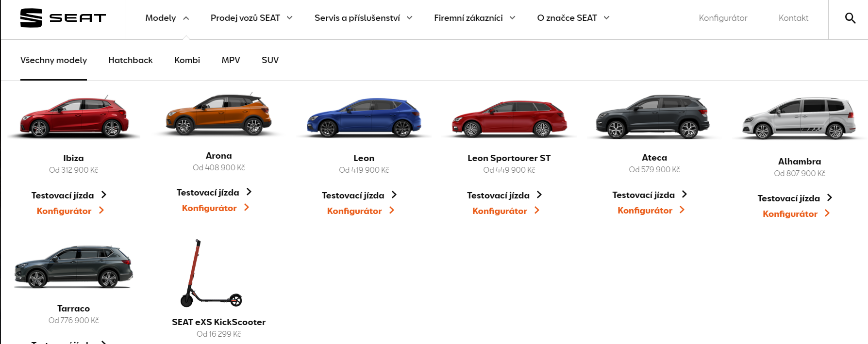The height and width of the screenshot is (344, 868).
Task: Click the orange arrow beside Leon Sportourer ST Konfigurátor
Action: 537,210
